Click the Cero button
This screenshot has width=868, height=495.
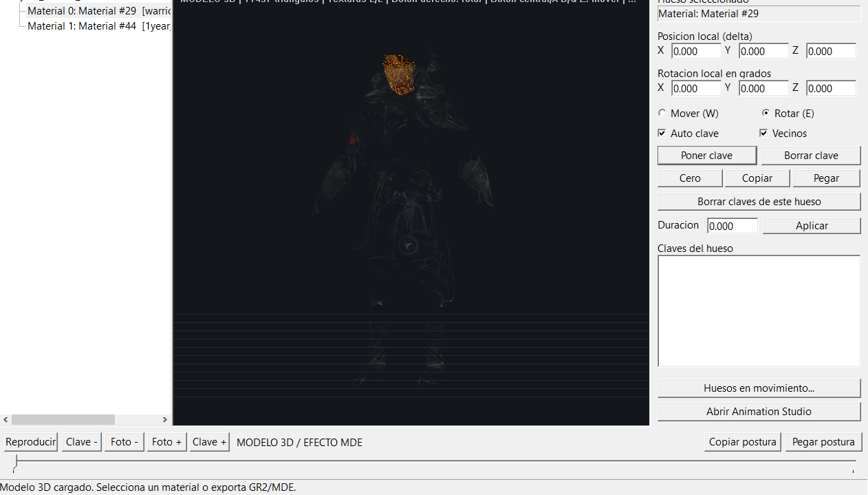[x=690, y=178]
